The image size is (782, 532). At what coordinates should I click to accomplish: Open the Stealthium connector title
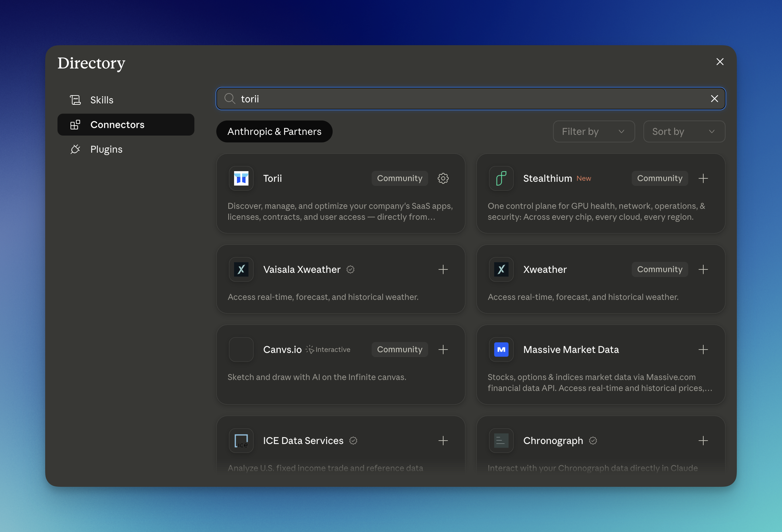548,178
